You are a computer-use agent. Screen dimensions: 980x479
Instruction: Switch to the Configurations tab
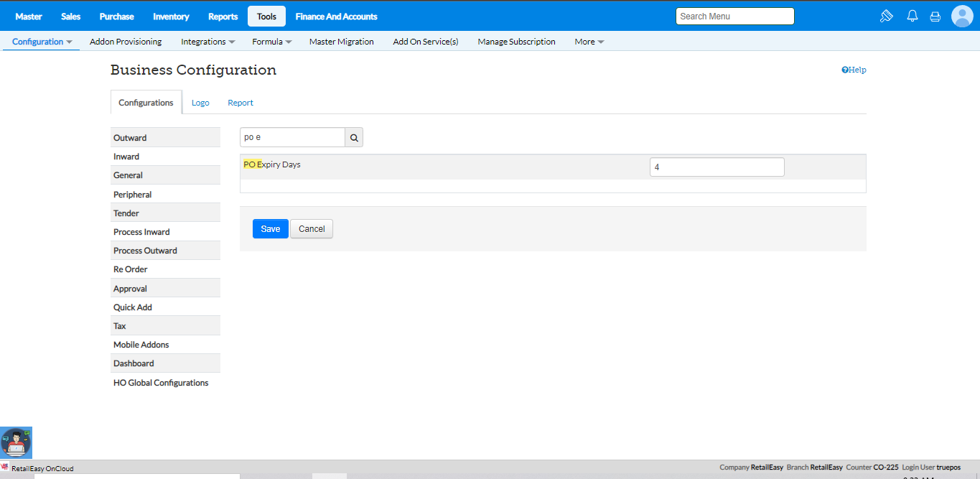pyautogui.click(x=146, y=103)
